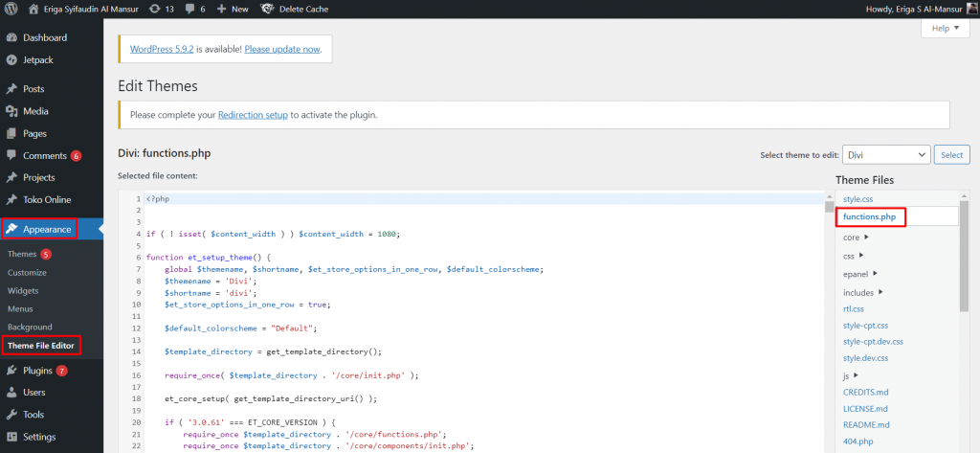The image size is (980, 453).
Task: Click the Please update now link
Action: (x=282, y=49)
